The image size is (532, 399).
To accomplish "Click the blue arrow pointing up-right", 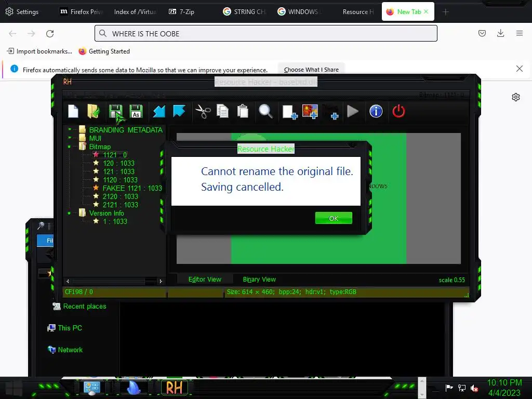I will pyautogui.click(x=179, y=111).
